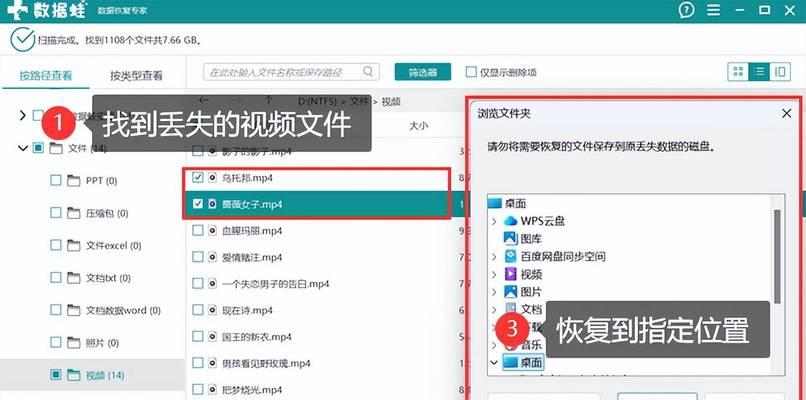Click the file name search field

tap(291, 72)
